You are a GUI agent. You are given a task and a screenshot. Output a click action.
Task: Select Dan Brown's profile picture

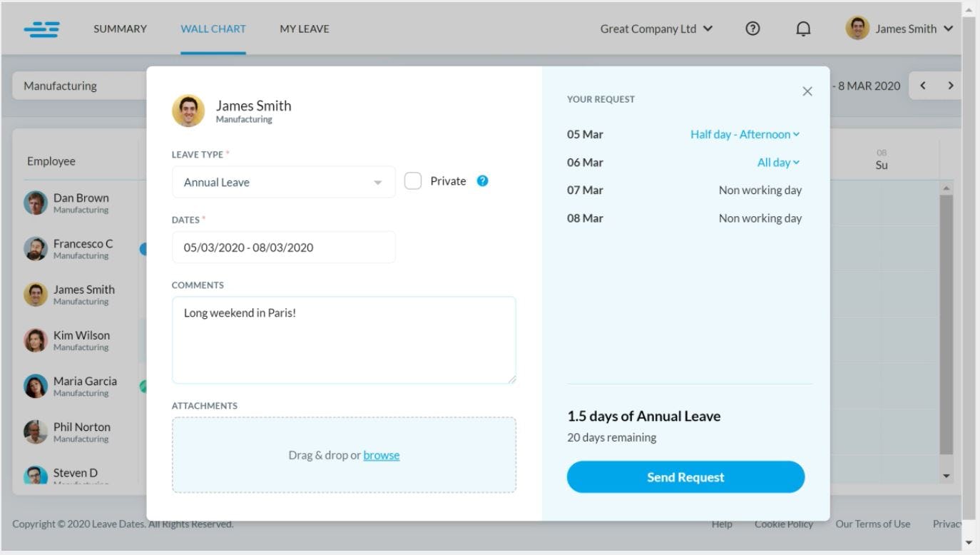tap(34, 202)
